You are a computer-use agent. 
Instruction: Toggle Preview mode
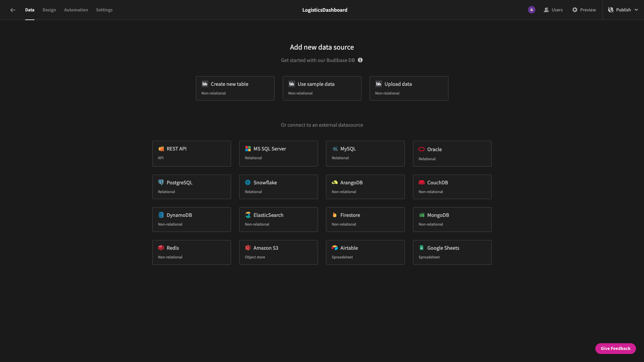(584, 10)
